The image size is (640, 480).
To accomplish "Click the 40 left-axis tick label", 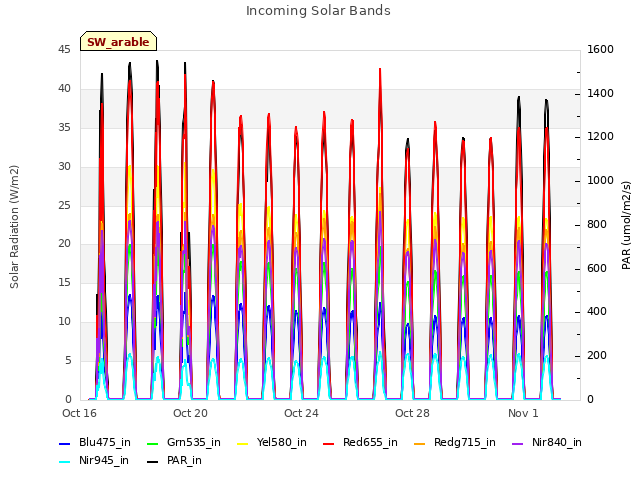I will [x=64, y=89].
